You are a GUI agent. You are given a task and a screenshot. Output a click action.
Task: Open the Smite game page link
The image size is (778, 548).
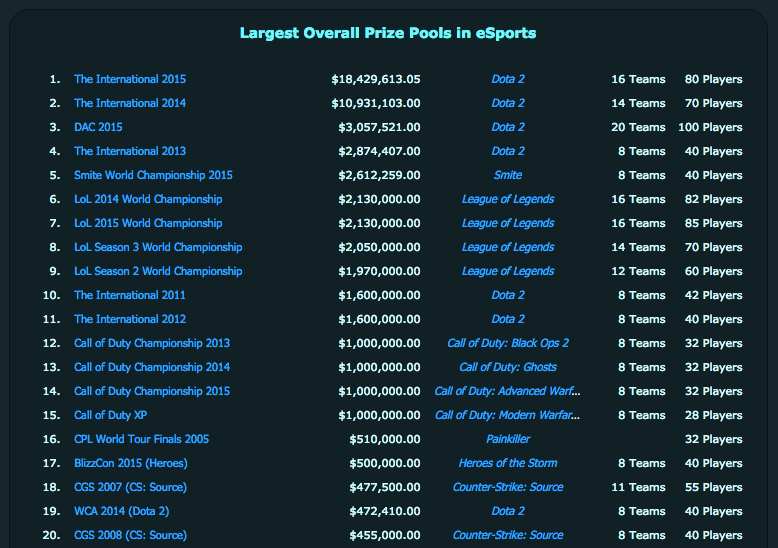click(508, 175)
